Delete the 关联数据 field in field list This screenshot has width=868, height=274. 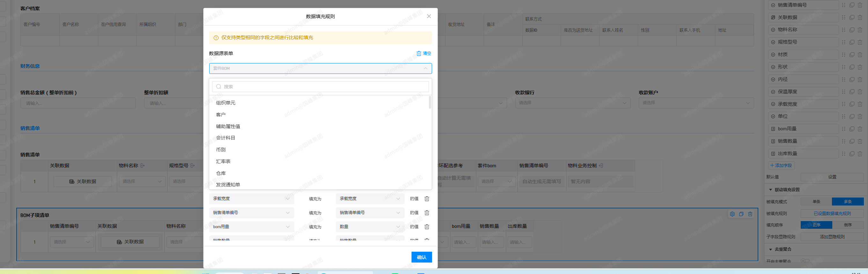coord(860,18)
